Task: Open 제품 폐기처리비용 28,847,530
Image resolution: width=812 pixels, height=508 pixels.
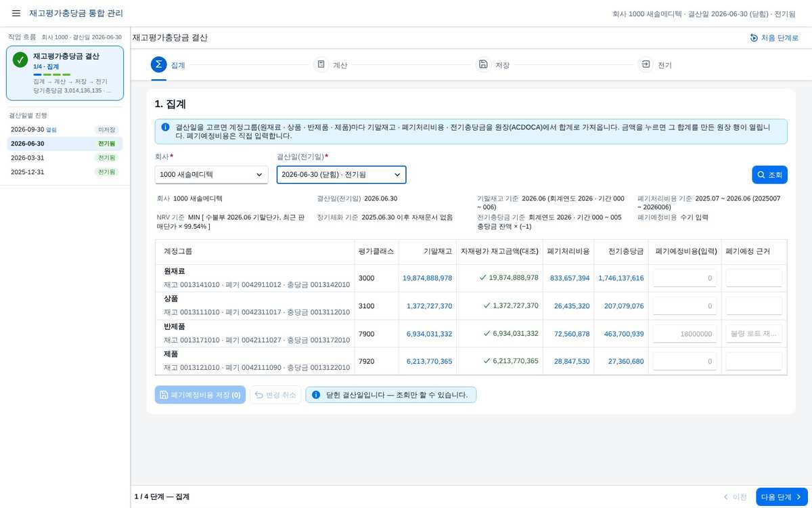Action: [x=572, y=362]
